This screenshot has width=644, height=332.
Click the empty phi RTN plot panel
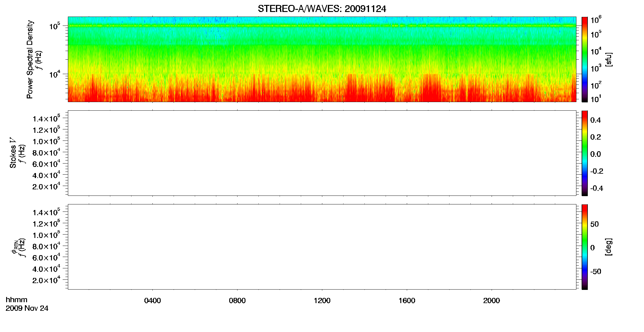pyautogui.click(x=322, y=247)
